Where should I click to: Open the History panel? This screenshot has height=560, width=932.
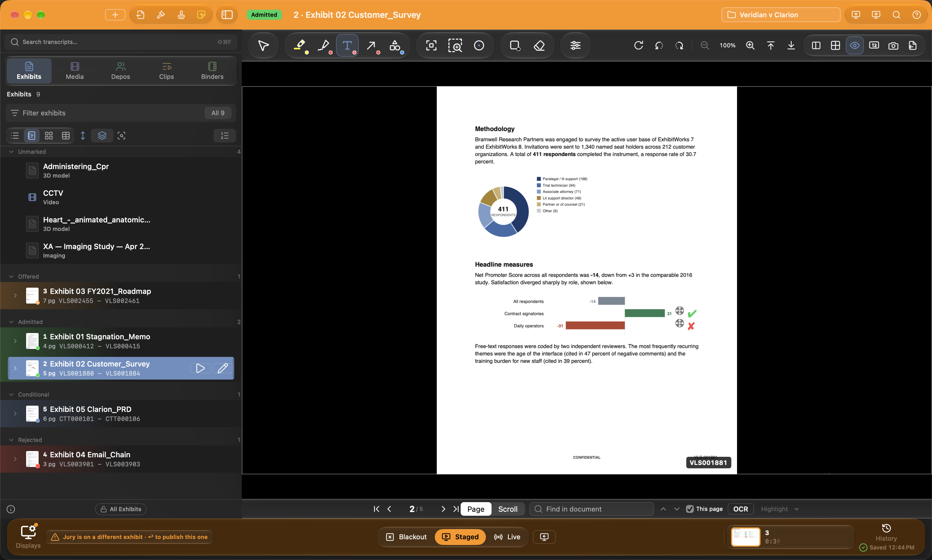pyautogui.click(x=886, y=532)
